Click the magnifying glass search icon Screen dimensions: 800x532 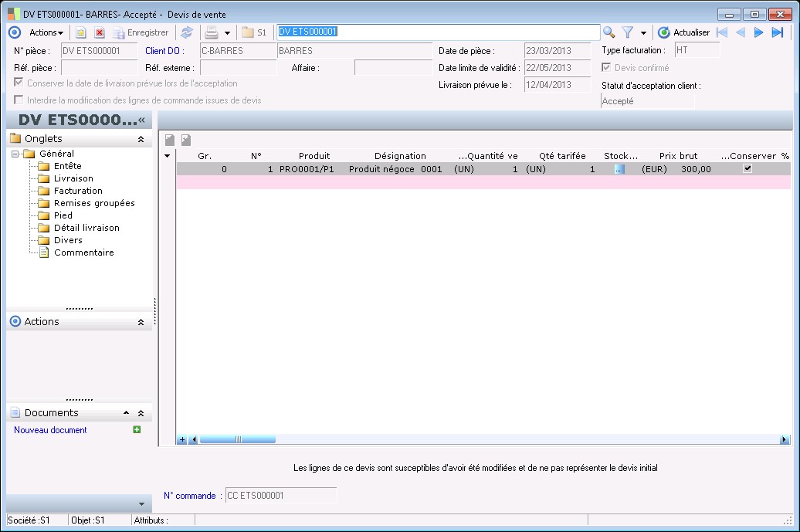pos(609,32)
